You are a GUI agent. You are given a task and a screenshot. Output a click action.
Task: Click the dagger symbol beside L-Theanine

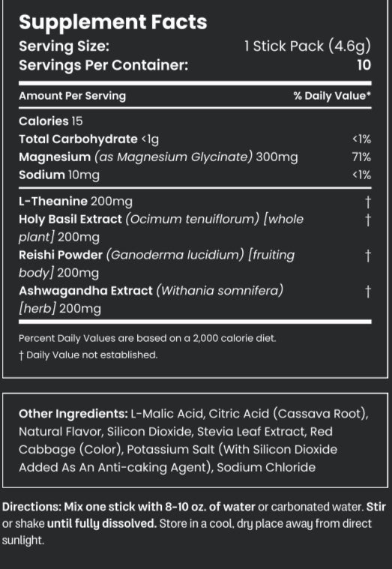coord(368,202)
